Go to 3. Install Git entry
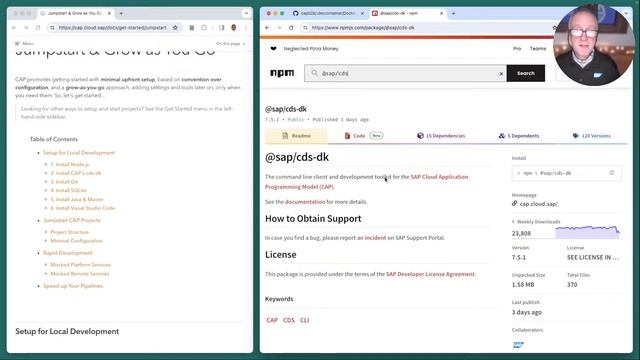The width and height of the screenshot is (640, 360). tap(64, 182)
